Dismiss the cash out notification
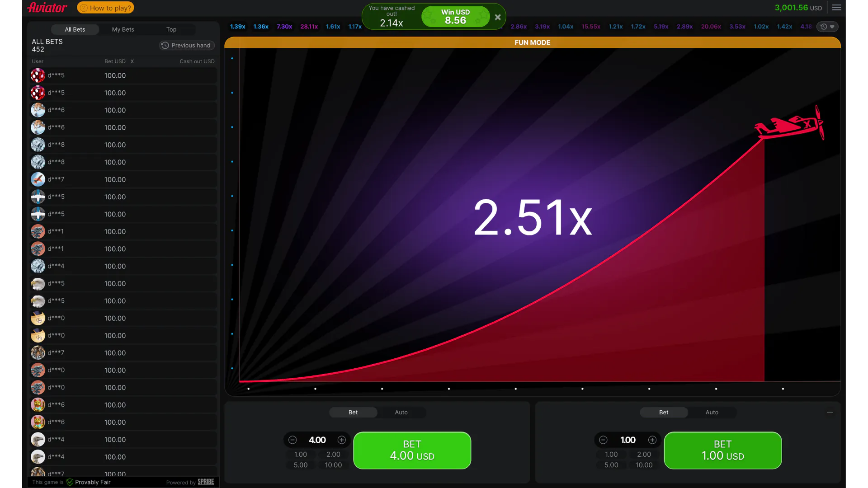Viewport: 868px width, 488px height. (x=498, y=17)
